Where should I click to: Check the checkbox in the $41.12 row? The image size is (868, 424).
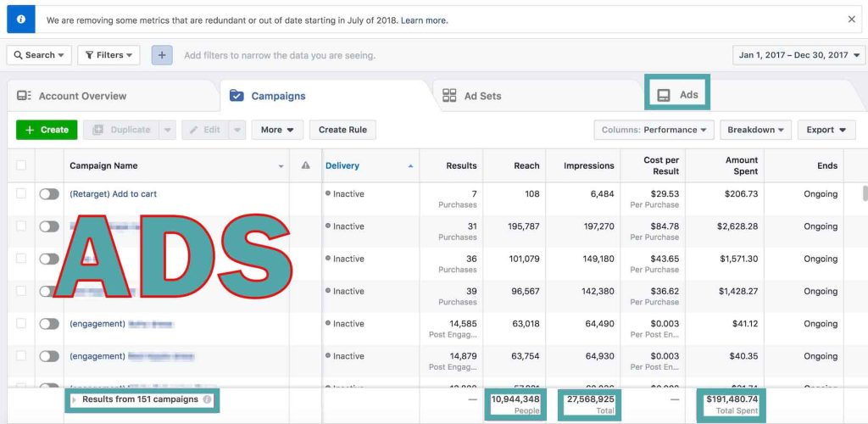(x=21, y=323)
